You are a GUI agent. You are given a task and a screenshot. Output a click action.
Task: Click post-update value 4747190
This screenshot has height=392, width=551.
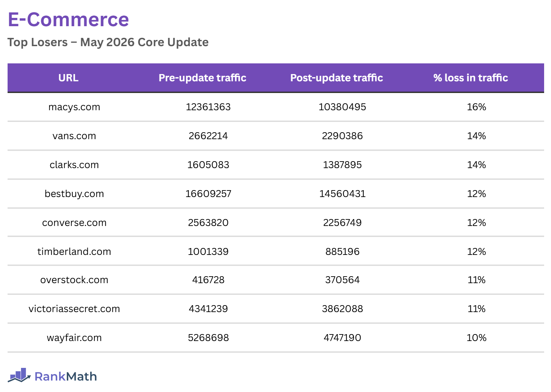(x=342, y=338)
